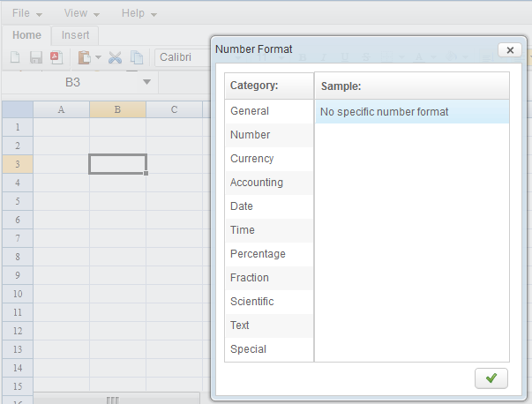The height and width of the screenshot is (404, 532).
Task: Click the Sample column header
Action: pyautogui.click(x=412, y=86)
